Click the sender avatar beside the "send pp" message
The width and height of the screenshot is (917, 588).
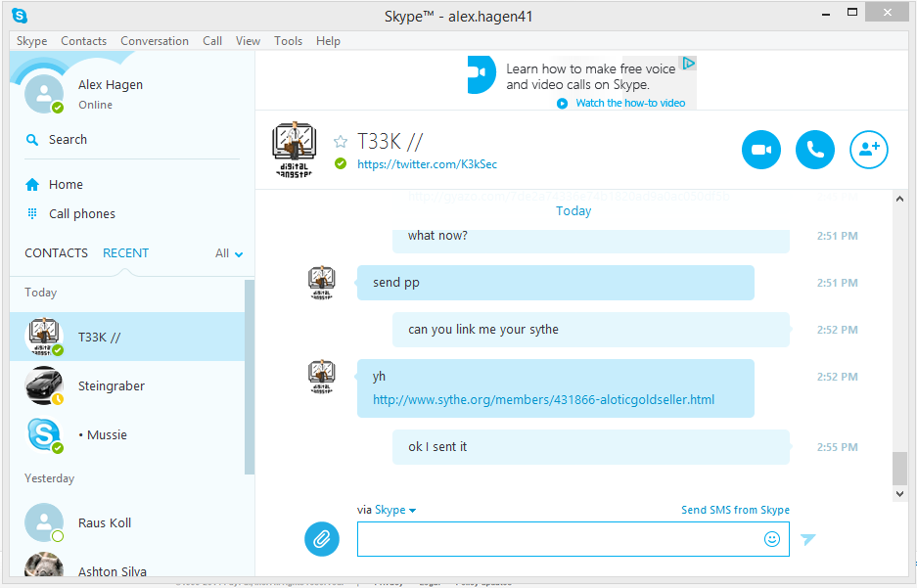pyautogui.click(x=322, y=283)
